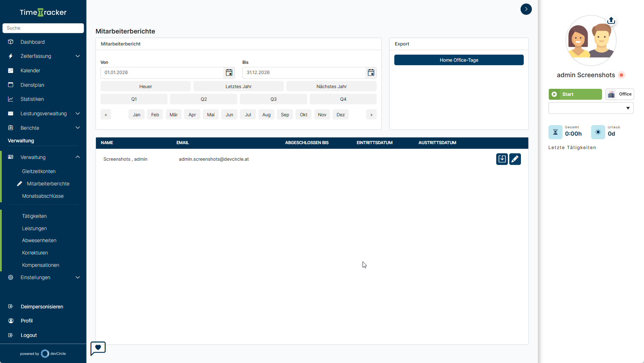Click the red recording status indicator

[x=621, y=75]
